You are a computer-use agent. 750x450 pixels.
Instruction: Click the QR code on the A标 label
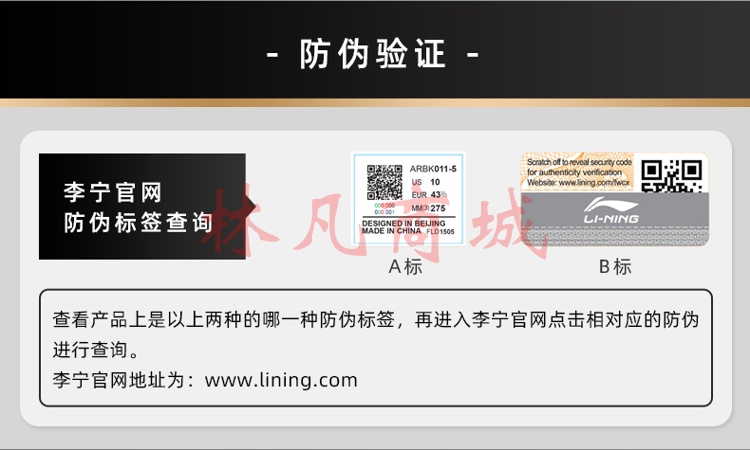click(x=384, y=182)
